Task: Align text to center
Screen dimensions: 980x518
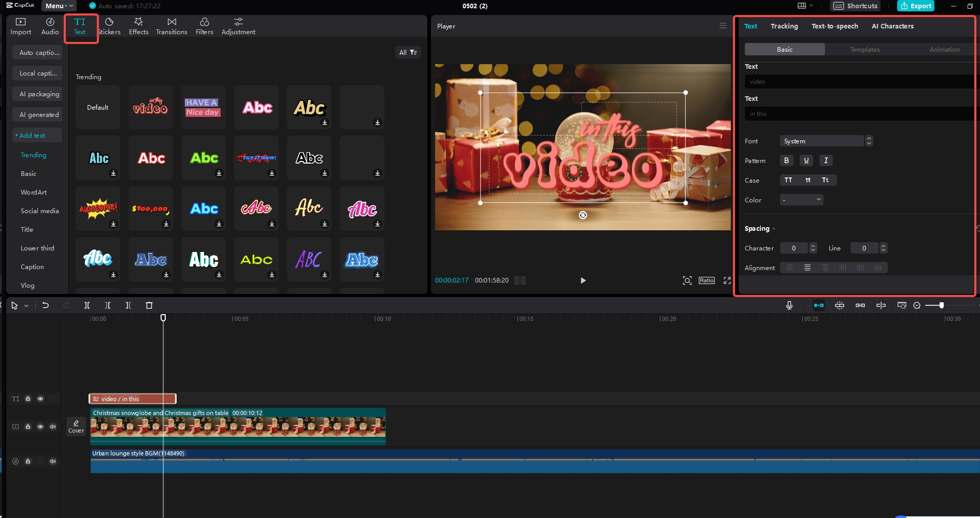Action: [x=807, y=268]
